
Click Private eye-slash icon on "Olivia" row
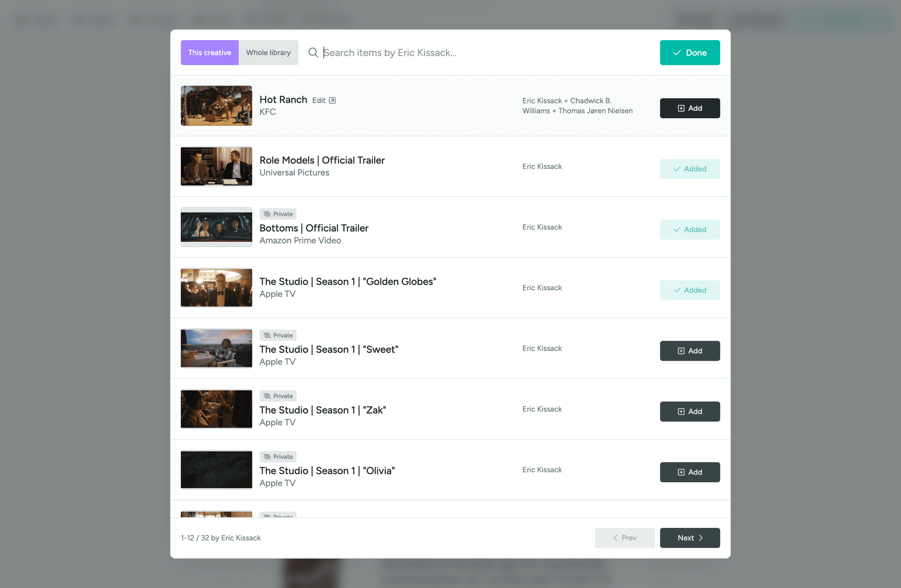(x=267, y=457)
